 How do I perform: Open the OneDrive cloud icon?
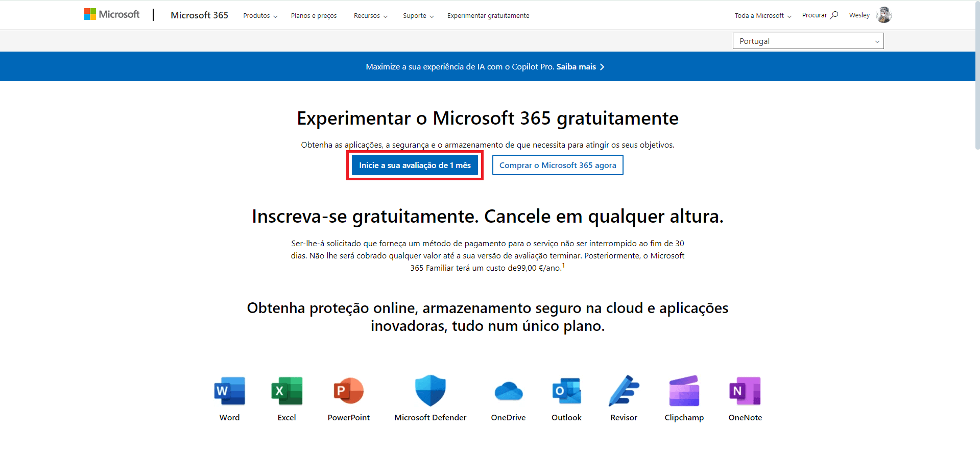pos(509,391)
